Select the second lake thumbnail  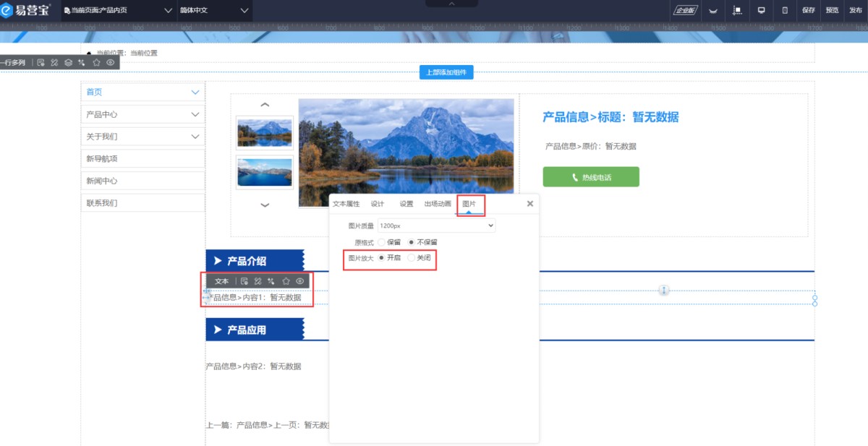265,172
